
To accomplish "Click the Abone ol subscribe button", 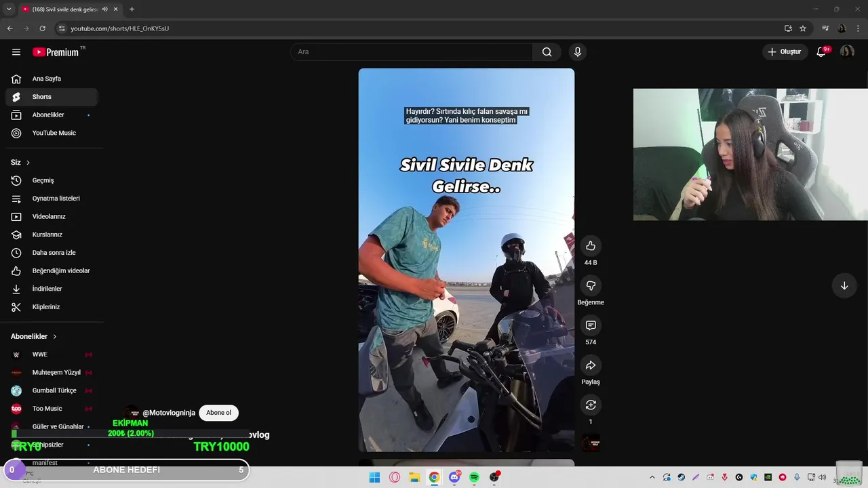I will (x=218, y=413).
